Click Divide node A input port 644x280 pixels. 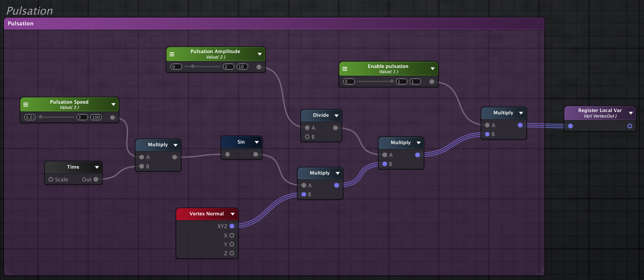click(307, 128)
